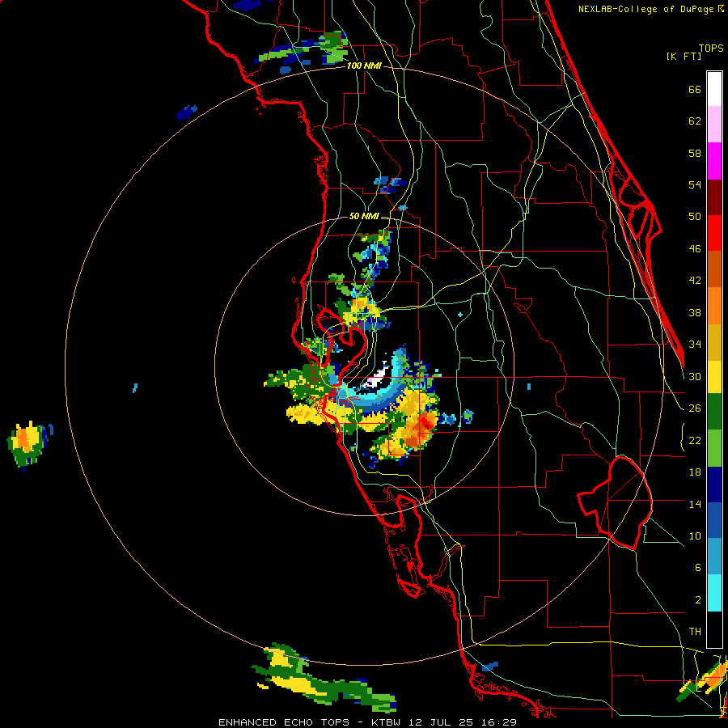Image resolution: width=728 pixels, height=728 pixels.
Task: Click the light pink color scale segment
Action: click(714, 125)
